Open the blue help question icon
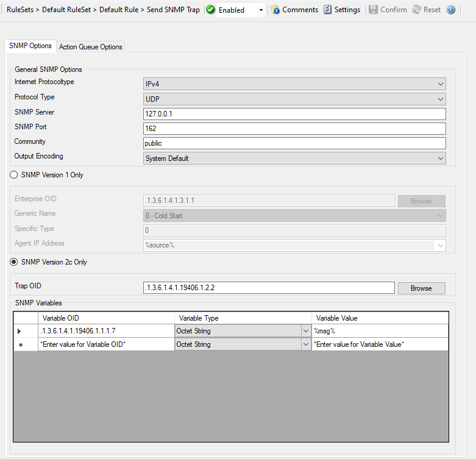This screenshot has height=459, width=476. (x=451, y=10)
